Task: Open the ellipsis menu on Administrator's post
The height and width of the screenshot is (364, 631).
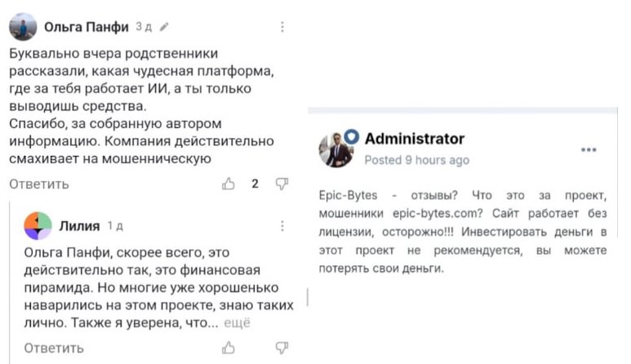Action: 589,150
